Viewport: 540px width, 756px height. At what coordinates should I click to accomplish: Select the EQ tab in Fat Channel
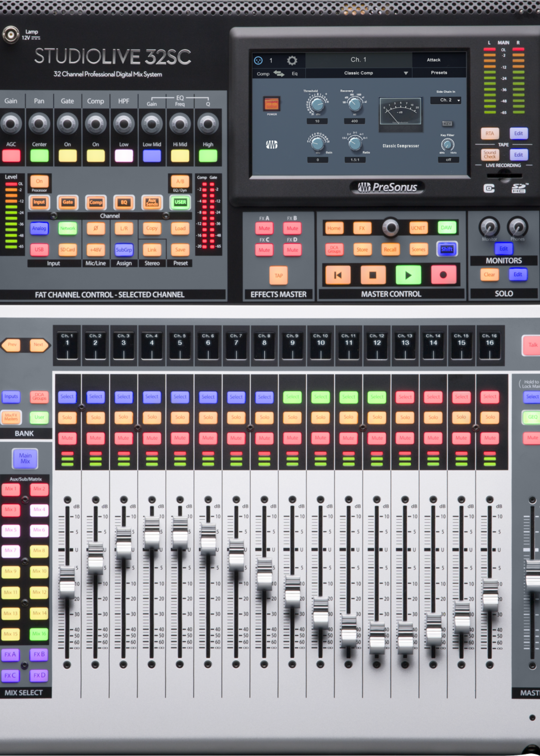(124, 202)
